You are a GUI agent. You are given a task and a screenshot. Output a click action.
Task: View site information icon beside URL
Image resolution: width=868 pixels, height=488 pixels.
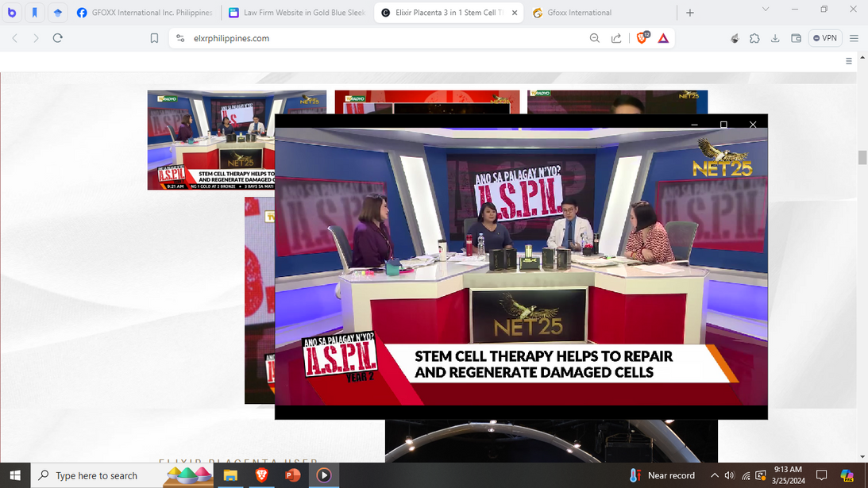click(180, 38)
